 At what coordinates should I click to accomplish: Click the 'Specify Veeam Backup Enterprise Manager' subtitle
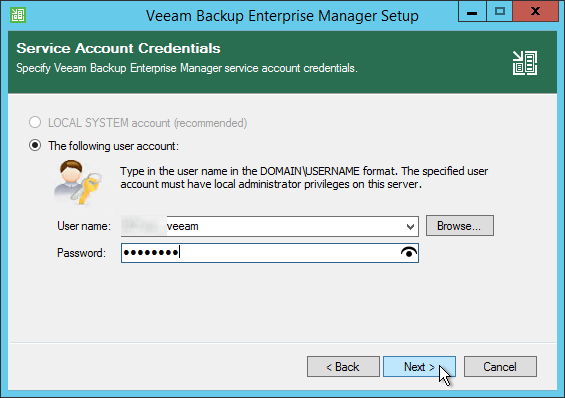[x=187, y=68]
